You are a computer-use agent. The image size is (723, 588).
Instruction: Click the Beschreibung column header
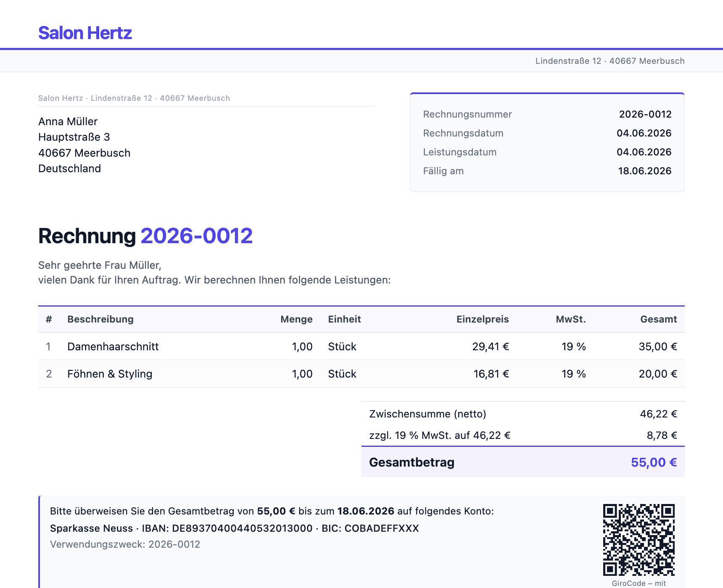click(100, 319)
